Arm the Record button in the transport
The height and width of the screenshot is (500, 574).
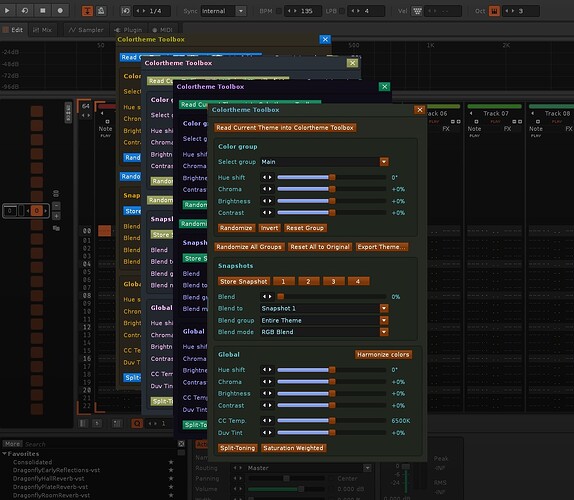60,11
